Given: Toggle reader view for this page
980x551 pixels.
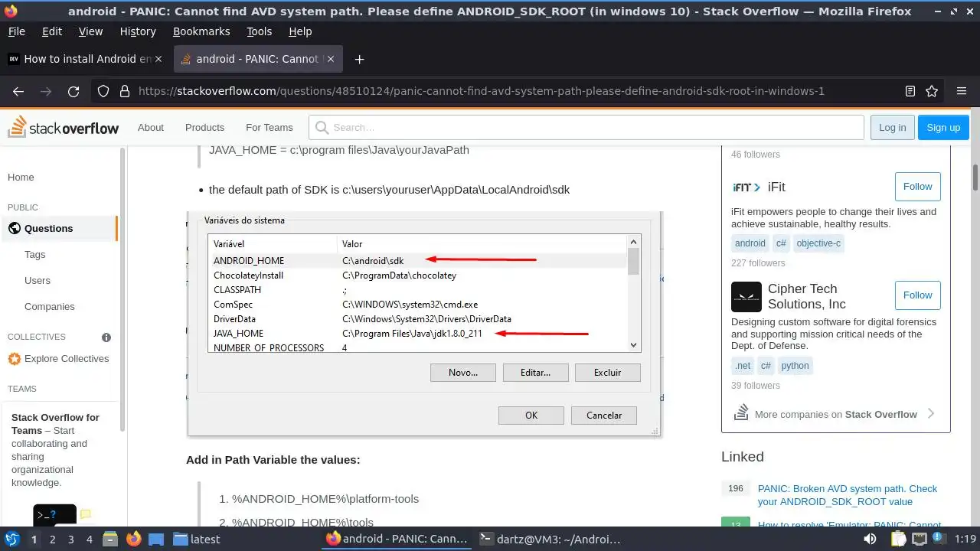Looking at the screenshot, I should (910, 91).
